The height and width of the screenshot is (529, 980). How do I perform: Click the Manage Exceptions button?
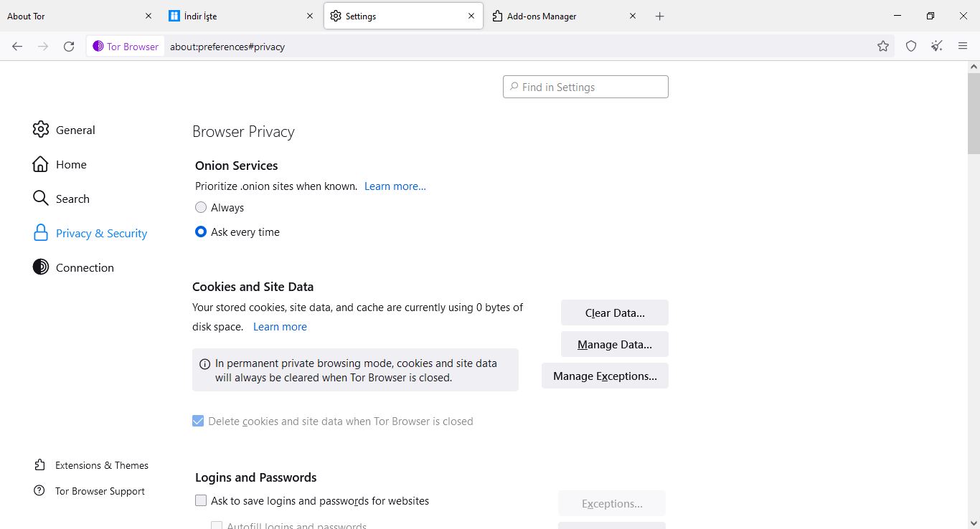[605, 376]
